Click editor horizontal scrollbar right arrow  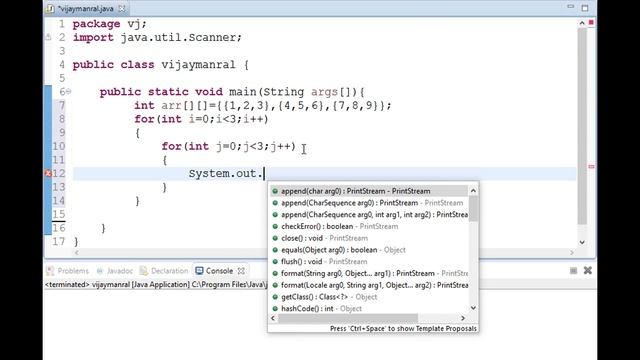click(x=572, y=253)
